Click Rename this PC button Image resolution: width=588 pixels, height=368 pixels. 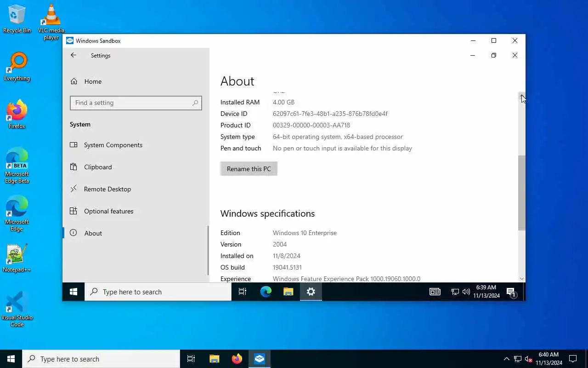pyautogui.click(x=249, y=169)
